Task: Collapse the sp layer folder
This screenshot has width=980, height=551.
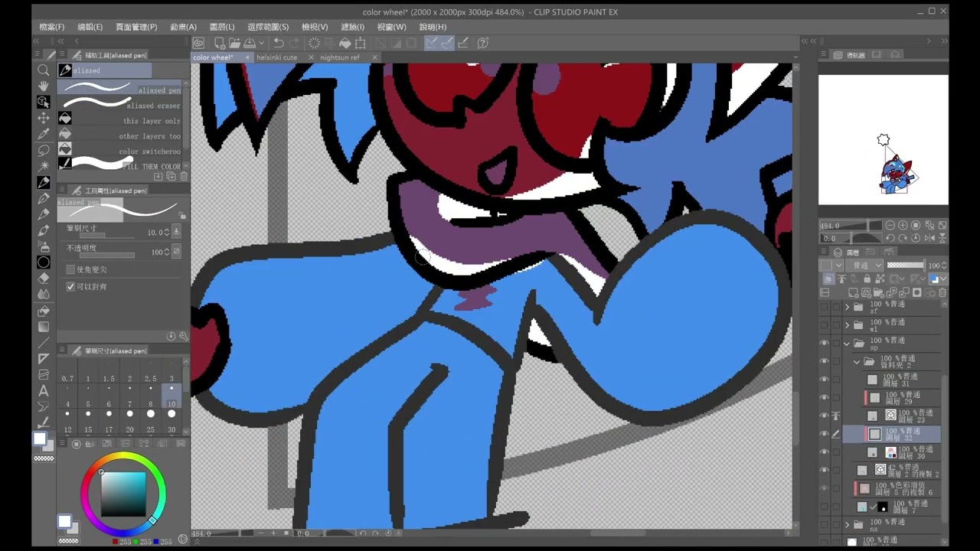Action: tap(848, 344)
